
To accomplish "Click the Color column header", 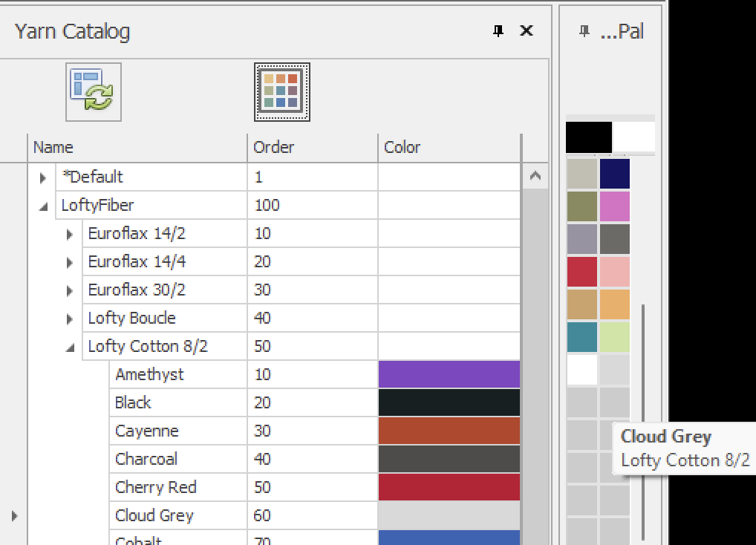I will [x=449, y=147].
